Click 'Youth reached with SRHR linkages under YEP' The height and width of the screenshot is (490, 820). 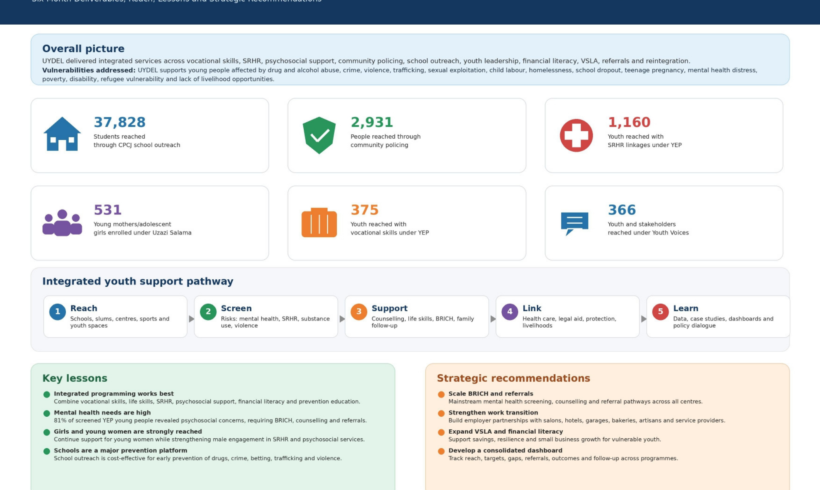[x=644, y=141]
